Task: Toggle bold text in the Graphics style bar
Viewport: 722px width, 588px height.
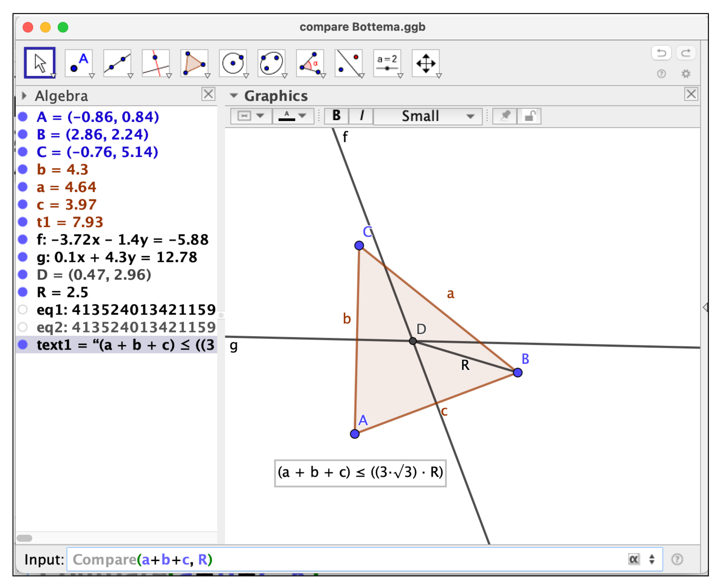Action: point(336,116)
